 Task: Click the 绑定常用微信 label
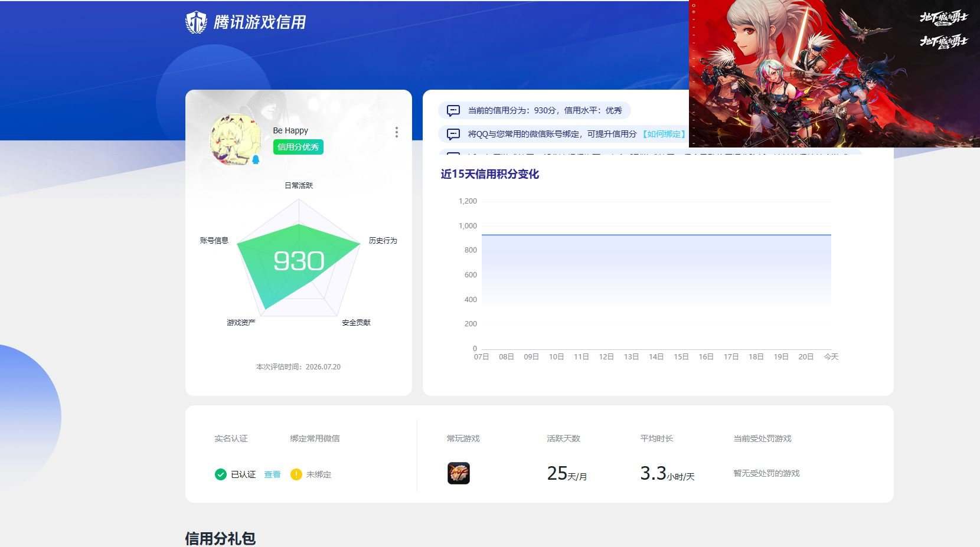click(x=315, y=438)
